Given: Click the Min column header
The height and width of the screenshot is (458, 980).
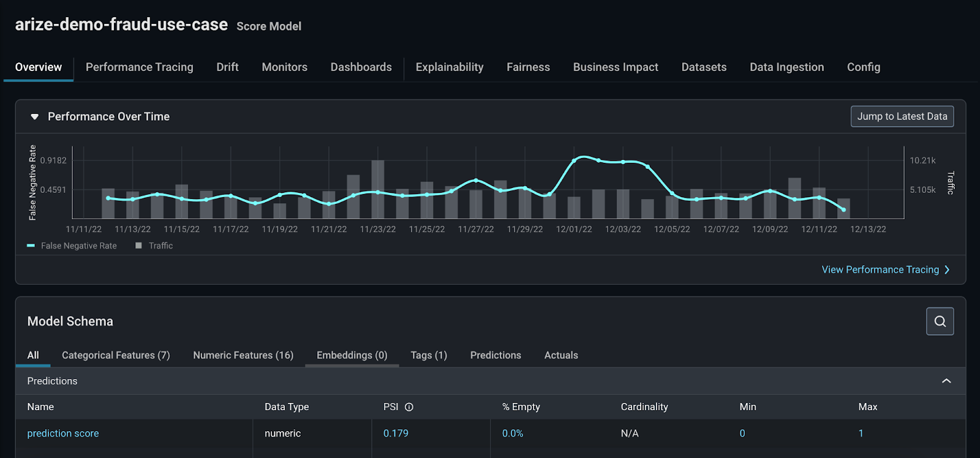Looking at the screenshot, I should click(x=748, y=407).
